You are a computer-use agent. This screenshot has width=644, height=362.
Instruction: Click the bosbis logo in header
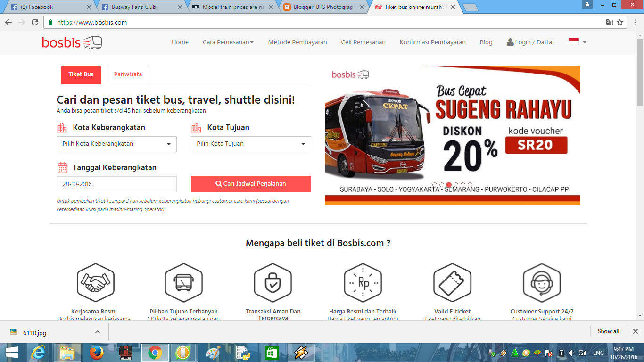pyautogui.click(x=72, y=42)
